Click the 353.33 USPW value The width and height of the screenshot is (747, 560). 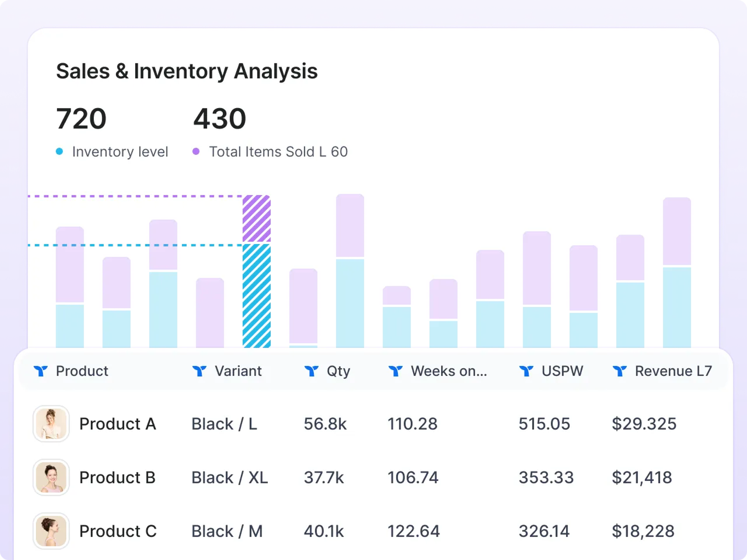546,477
